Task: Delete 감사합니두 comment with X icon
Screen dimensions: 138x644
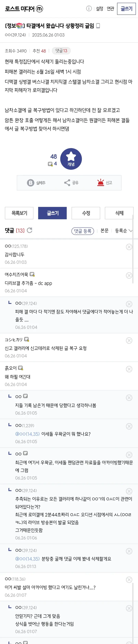Action: click(129, 247)
